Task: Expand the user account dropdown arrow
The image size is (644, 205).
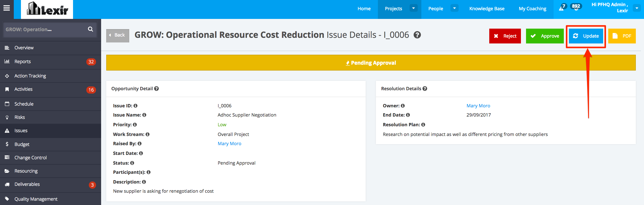Action: [x=637, y=8]
